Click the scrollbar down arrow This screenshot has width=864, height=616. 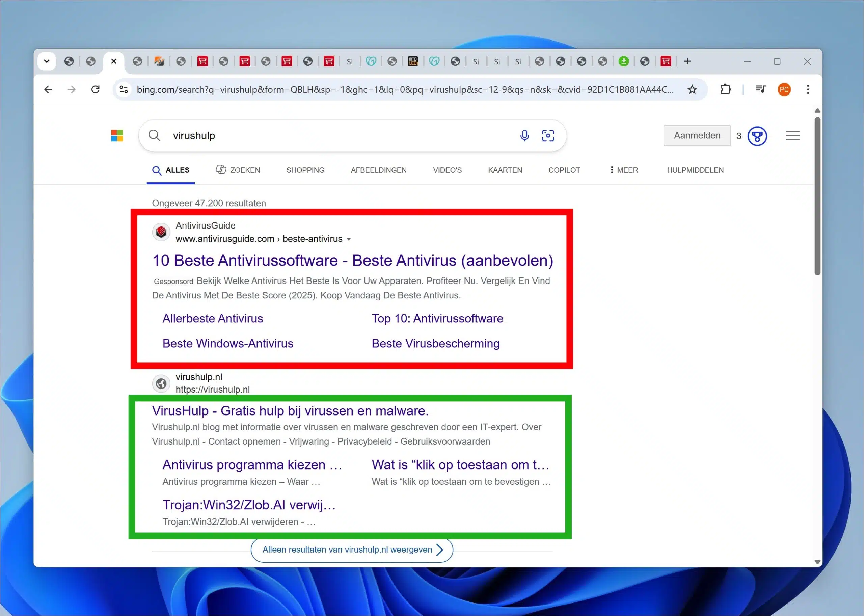click(x=817, y=562)
